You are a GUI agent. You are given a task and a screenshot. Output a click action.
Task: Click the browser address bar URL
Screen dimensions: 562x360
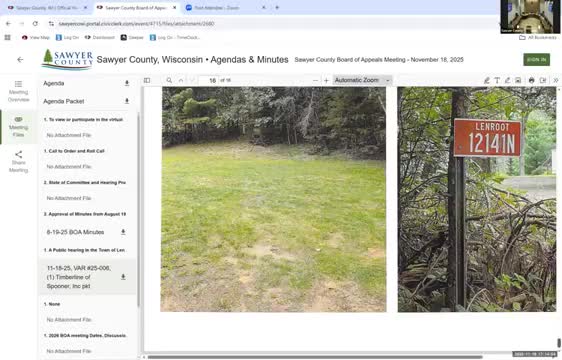coord(136,24)
